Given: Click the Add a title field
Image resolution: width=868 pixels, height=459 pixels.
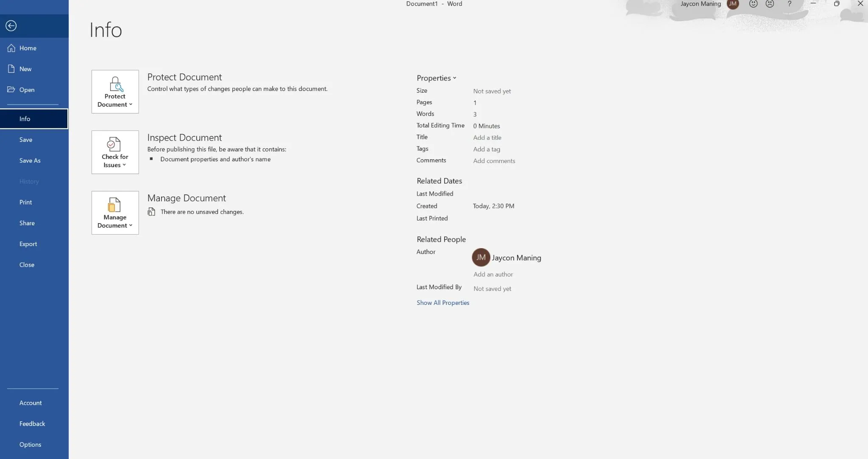Looking at the screenshot, I should (487, 138).
